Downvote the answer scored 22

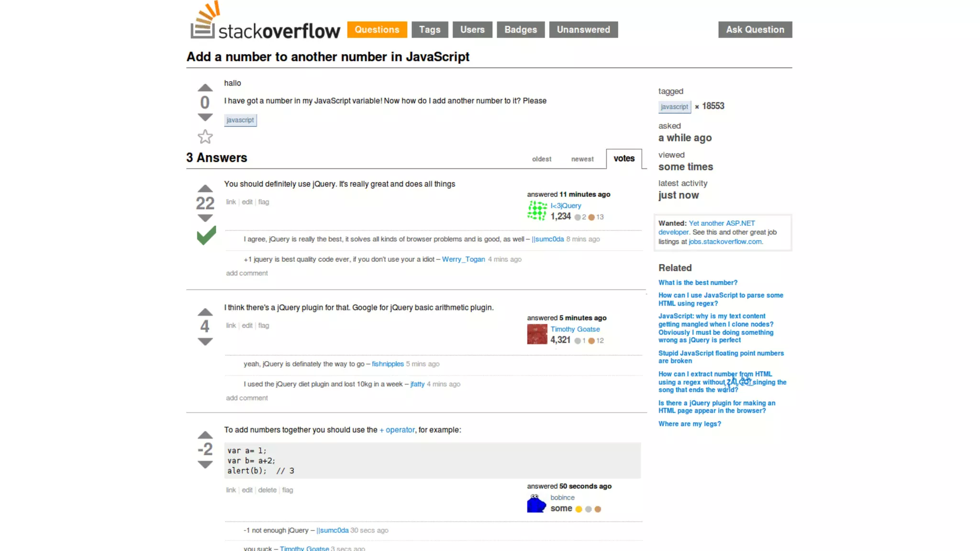click(x=205, y=218)
